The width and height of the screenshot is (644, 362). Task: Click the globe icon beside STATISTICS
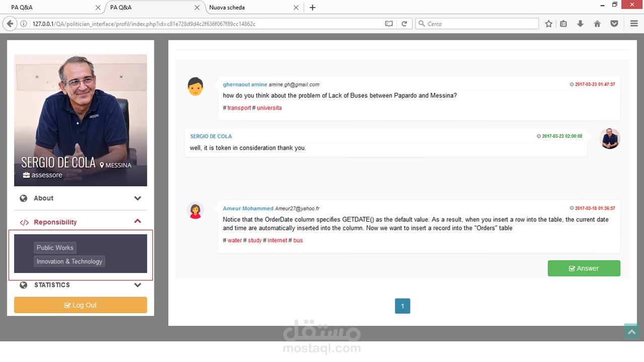click(23, 285)
